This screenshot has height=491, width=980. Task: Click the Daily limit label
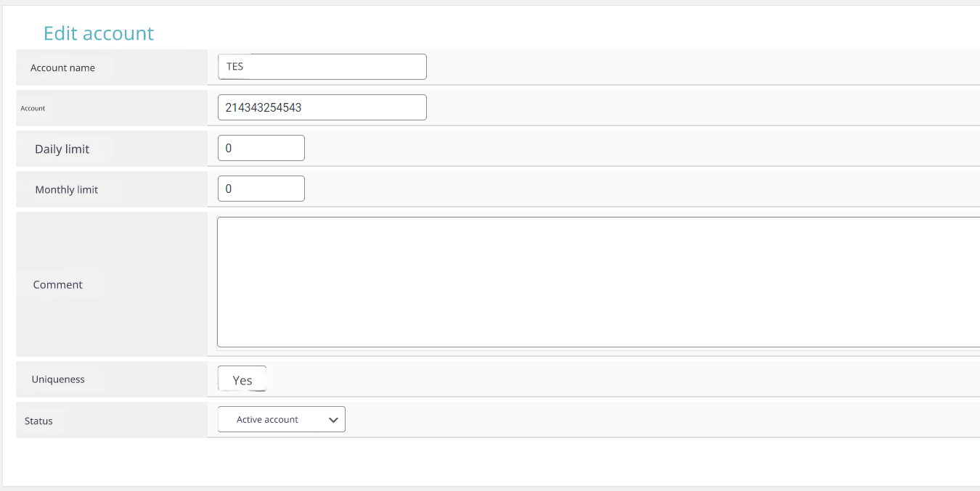(62, 149)
